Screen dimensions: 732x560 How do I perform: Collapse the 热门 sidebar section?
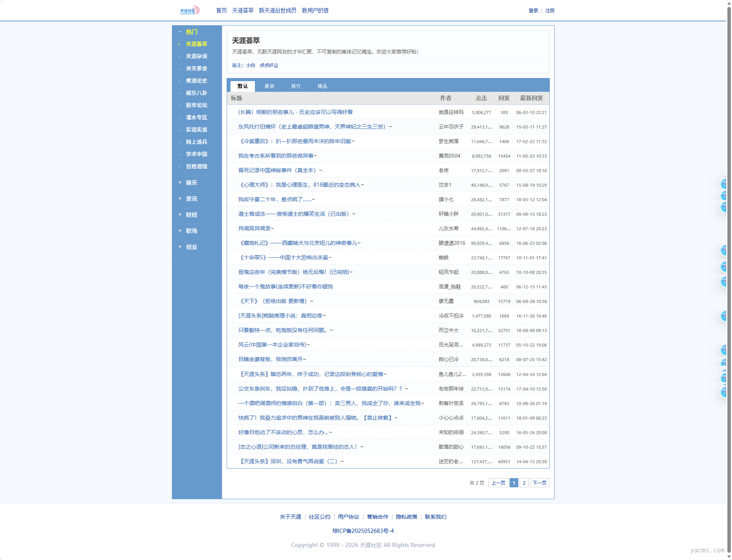(180, 32)
